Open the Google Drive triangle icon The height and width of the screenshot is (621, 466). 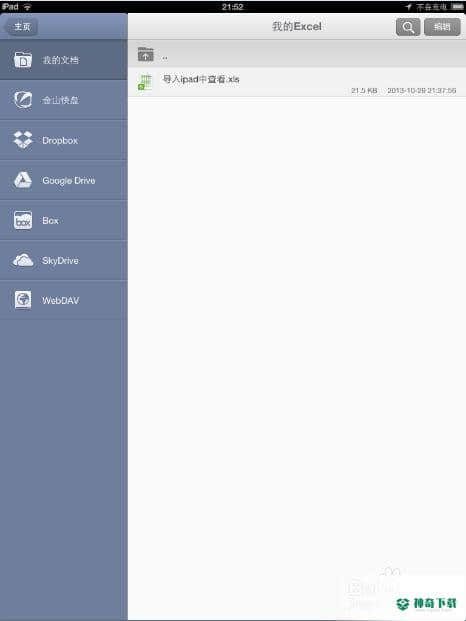pos(23,180)
